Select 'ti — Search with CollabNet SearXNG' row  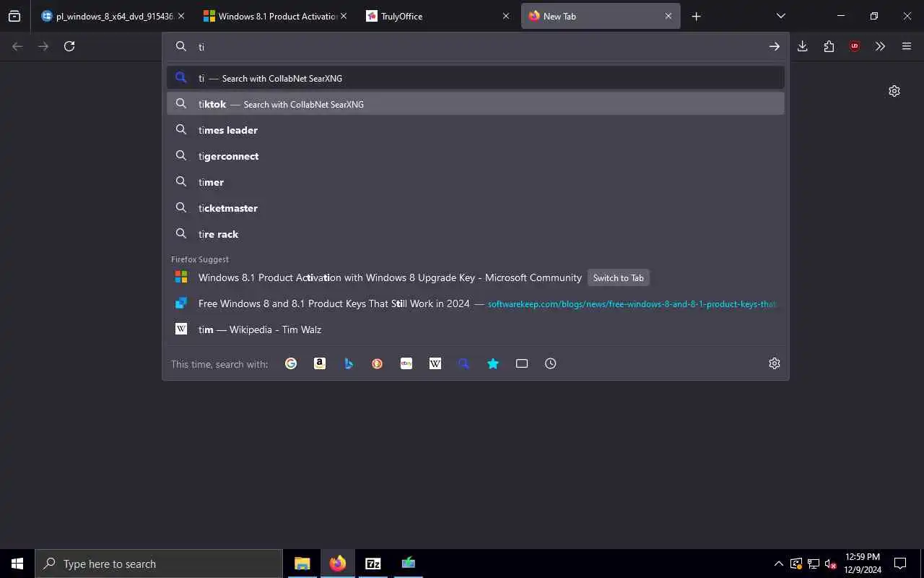click(x=476, y=78)
